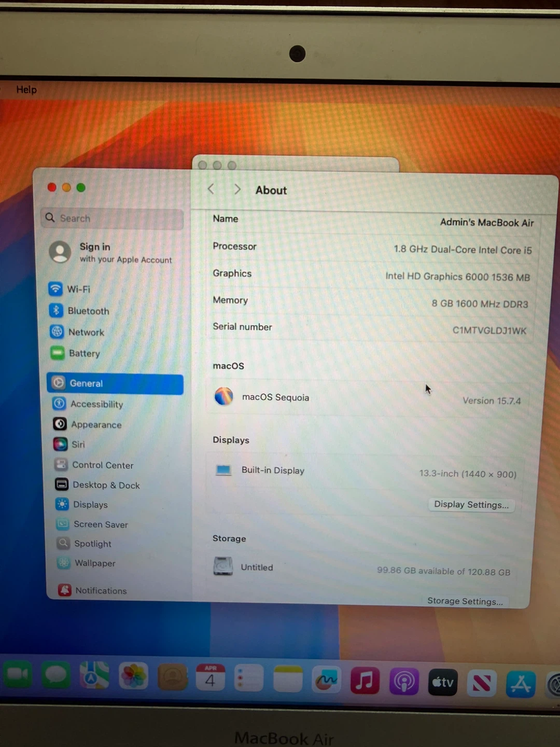560x747 pixels.
Task: Click the serial number C1MTVGLDJ1WK
Action: pos(489,330)
